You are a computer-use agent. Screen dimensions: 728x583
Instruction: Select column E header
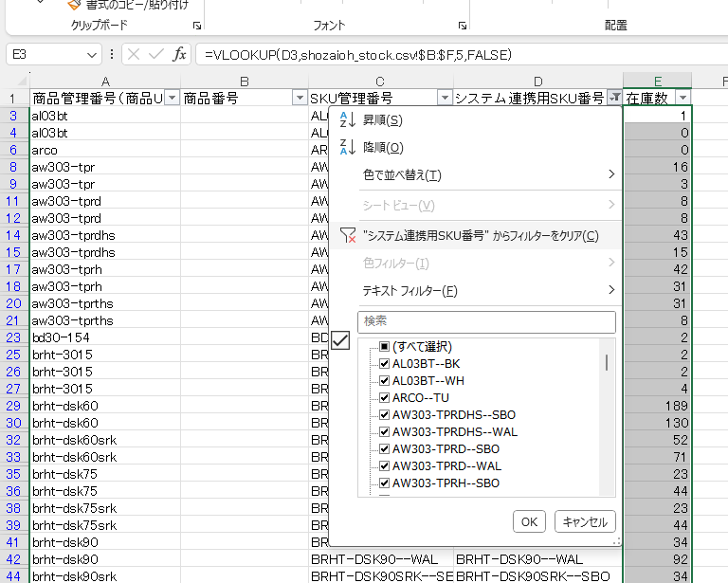point(658,81)
